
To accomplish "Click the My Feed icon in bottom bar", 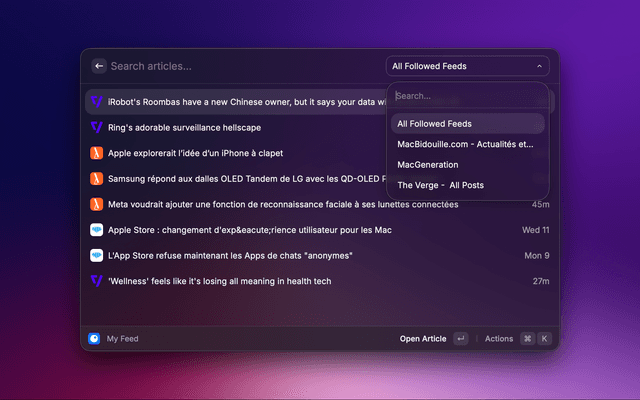I will coord(94,339).
